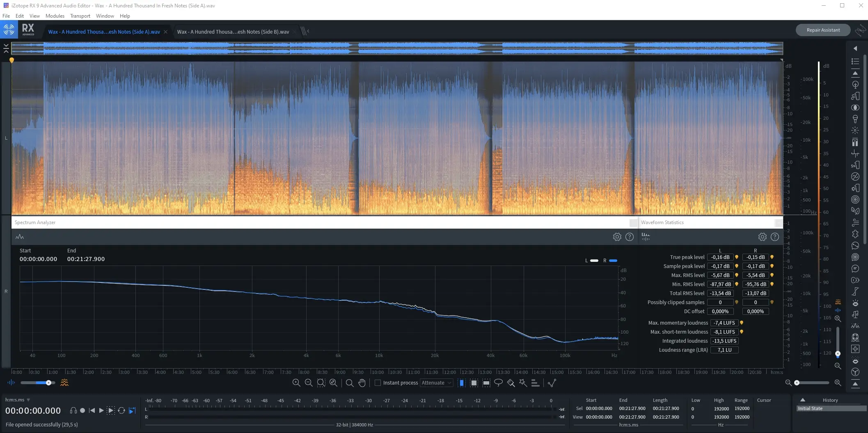The height and width of the screenshot is (433, 868).
Task: Zoom out frequency with the vertical magnifier minus
Action: [838, 366]
